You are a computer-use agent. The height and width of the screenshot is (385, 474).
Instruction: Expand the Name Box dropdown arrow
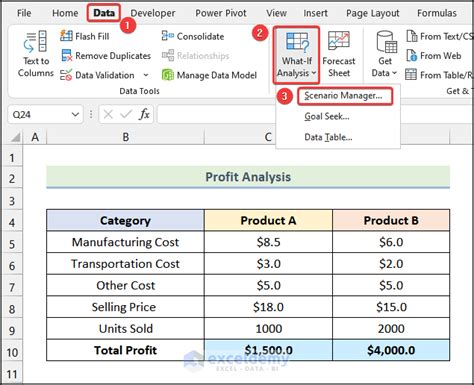(x=75, y=115)
